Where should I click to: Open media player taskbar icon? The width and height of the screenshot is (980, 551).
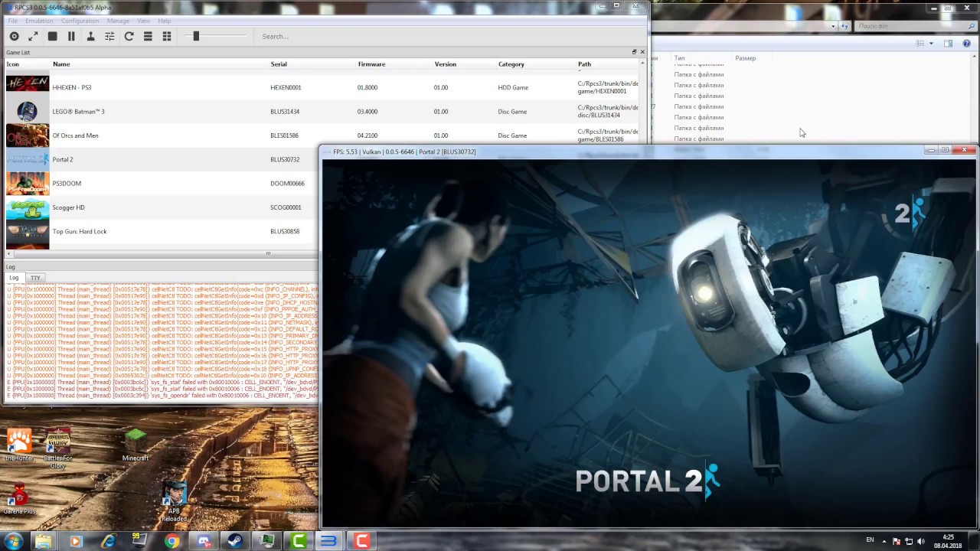pos(75,541)
